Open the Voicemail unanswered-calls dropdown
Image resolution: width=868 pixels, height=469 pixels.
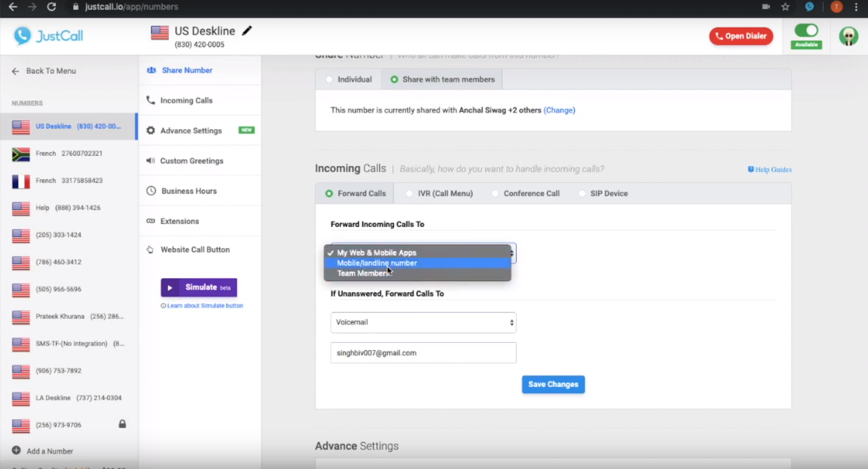[x=423, y=322]
